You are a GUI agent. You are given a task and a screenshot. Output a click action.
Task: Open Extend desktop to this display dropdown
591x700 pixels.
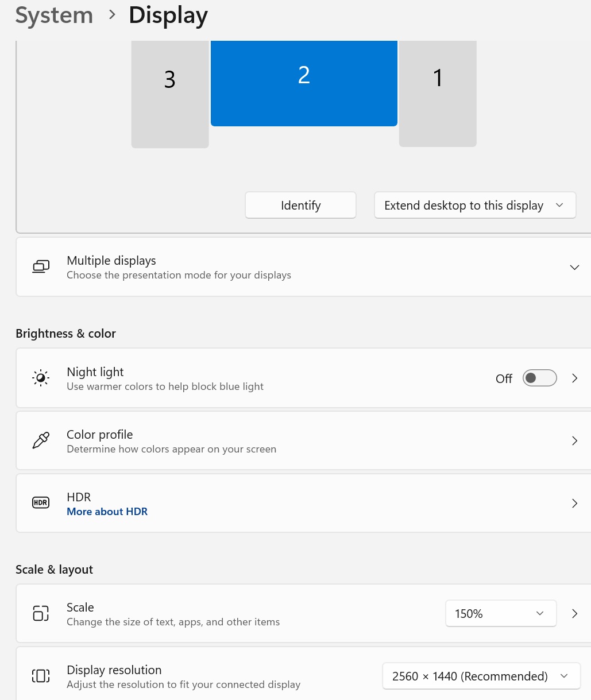click(474, 206)
